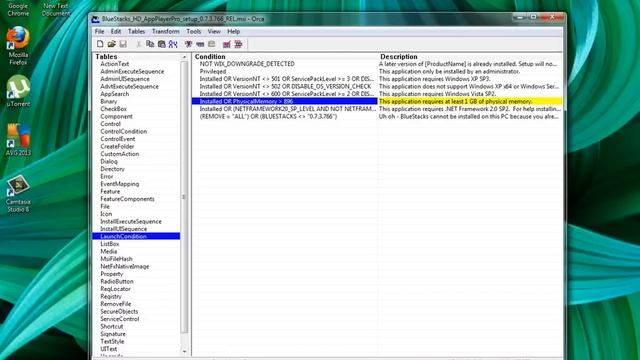Select NOT WIX_DOWNGRADE_DETECTED condition row
640x360 pixels.
284,64
